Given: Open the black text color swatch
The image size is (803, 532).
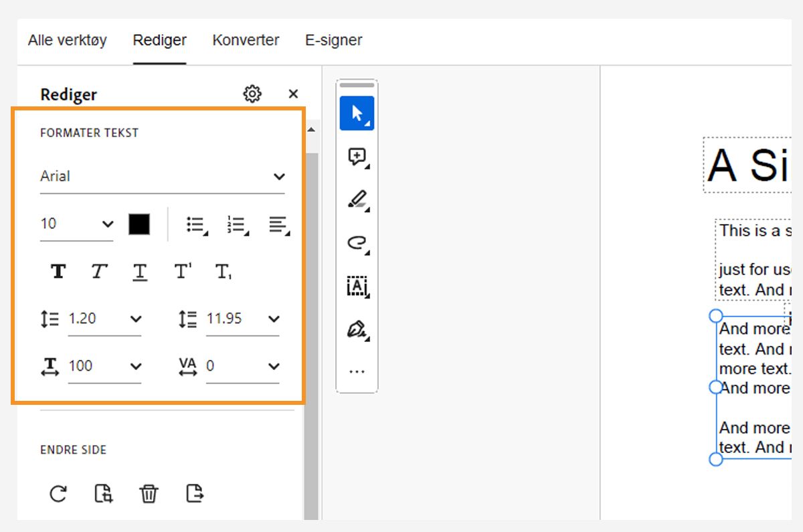Looking at the screenshot, I should 139,224.
